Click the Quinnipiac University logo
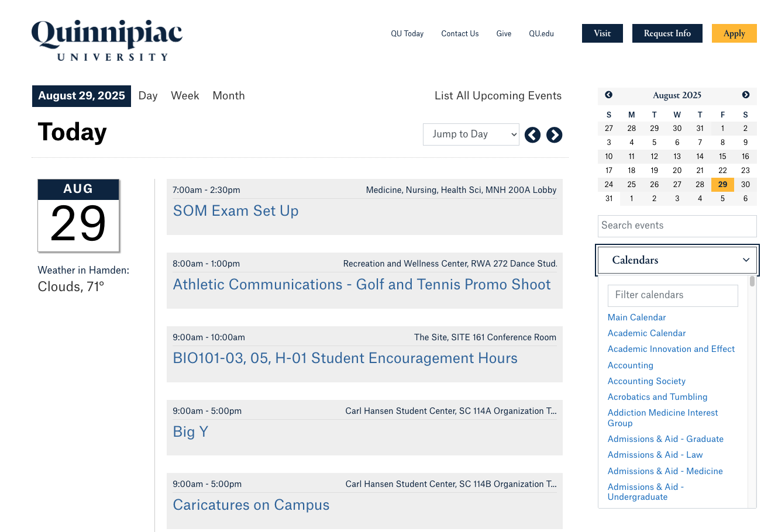The height and width of the screenshot is (532, 778). click(x=107, y=40)
